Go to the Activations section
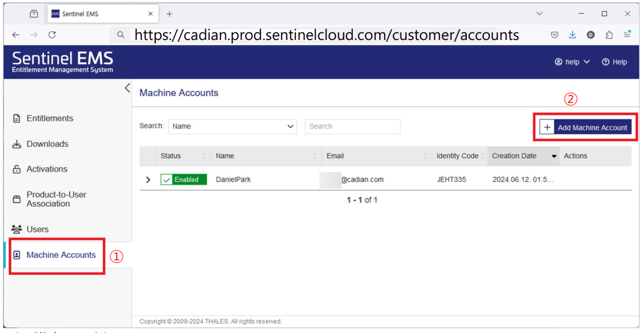This screenshot has width=644, height=333. click(47, 169)
